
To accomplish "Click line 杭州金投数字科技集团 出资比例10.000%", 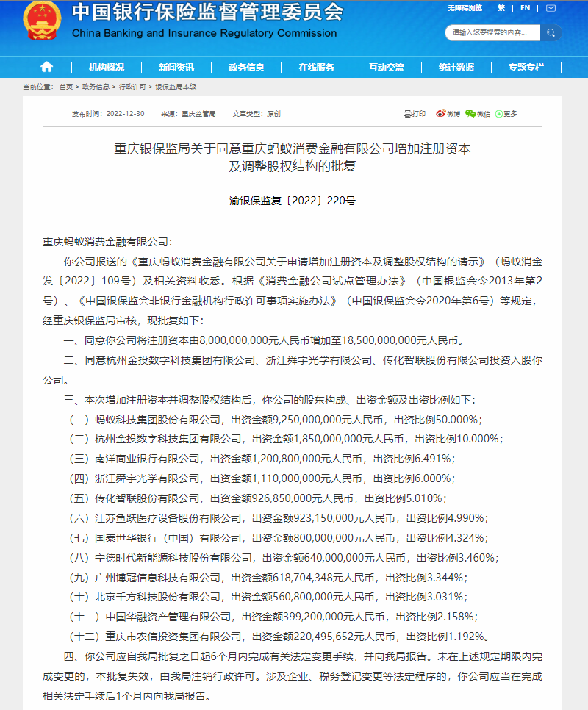I will 285,440.
